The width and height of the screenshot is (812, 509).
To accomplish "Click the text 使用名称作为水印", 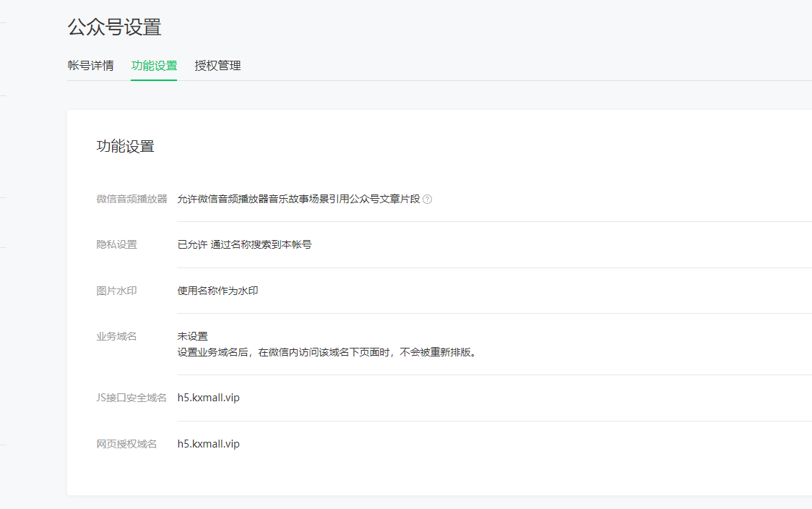I will [x=217, y=291].
